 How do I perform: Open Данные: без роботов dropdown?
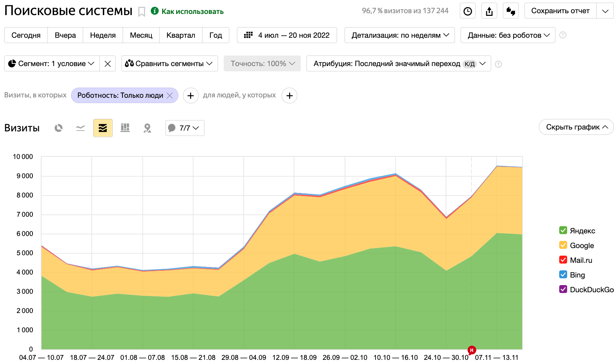click(x=508, y=35)
